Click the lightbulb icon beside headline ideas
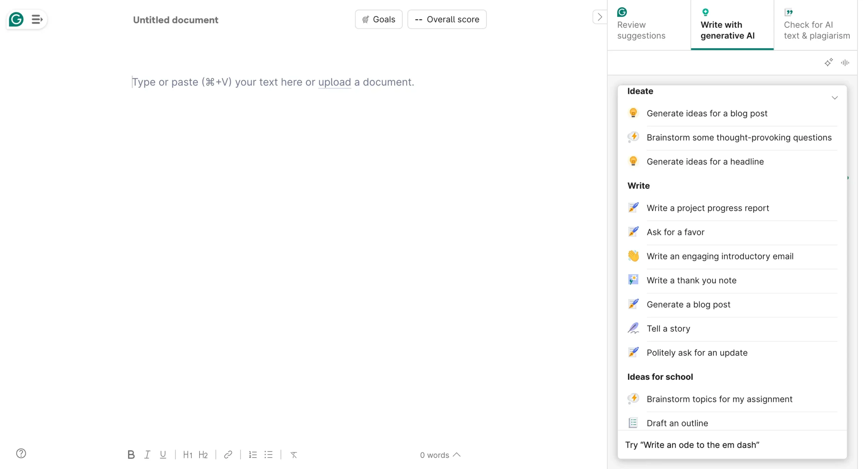The width and height of the screenshot is (868, 469). click(x=633, y=161)
